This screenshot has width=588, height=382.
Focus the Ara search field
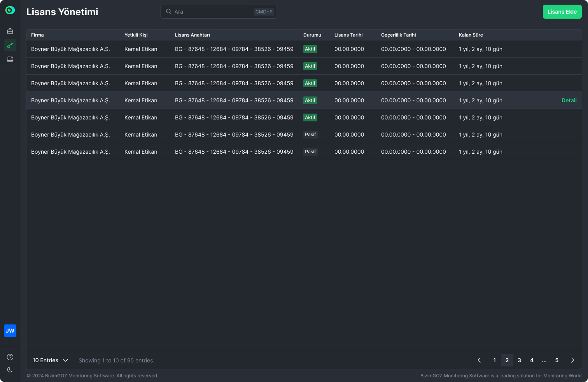pos(219,12)
